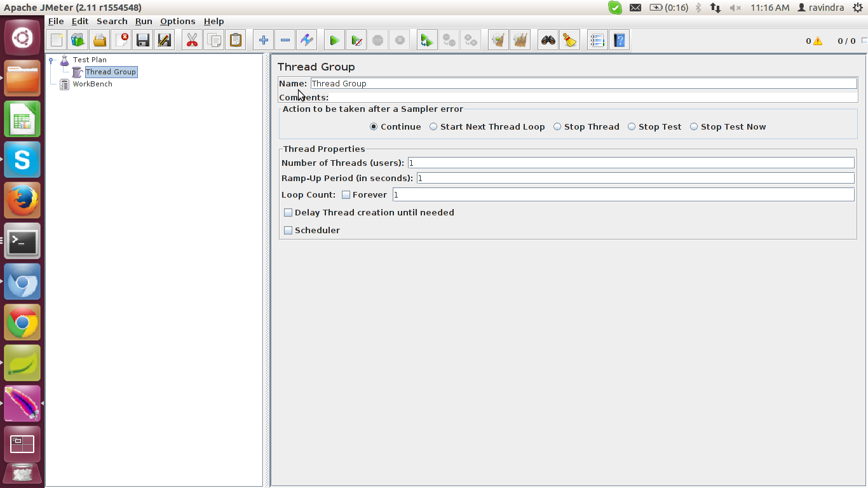Cut selection using the scissors icon
The image size is (868, 488).
point(192,41)
